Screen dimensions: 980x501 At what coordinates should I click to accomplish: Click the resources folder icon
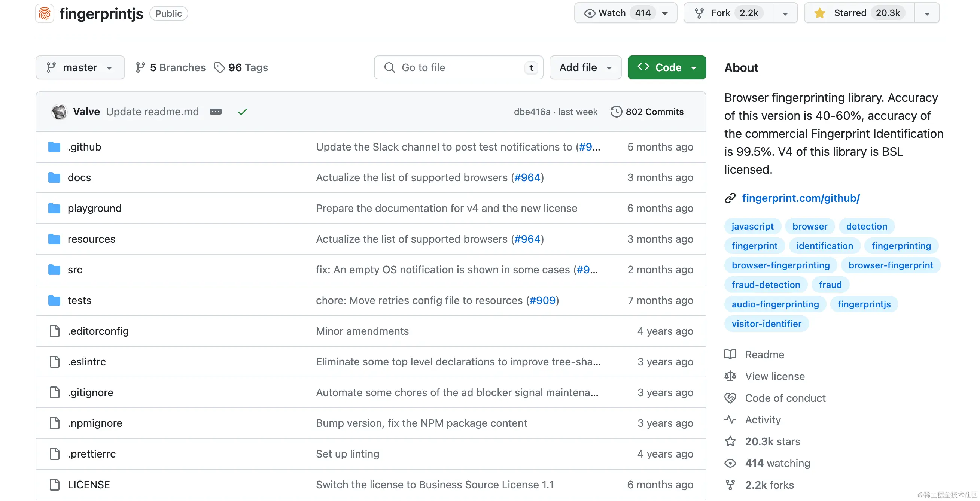point(54,239)
